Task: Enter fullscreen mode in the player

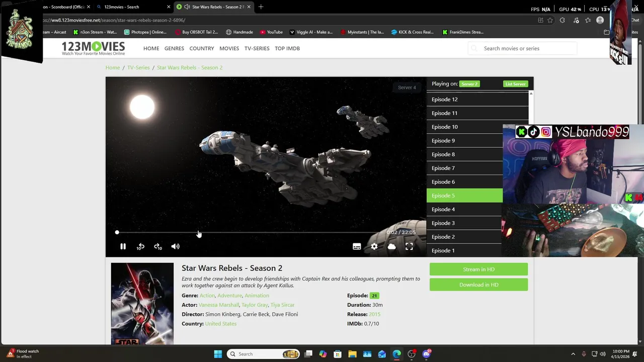Action: click(x=409, y=246)
